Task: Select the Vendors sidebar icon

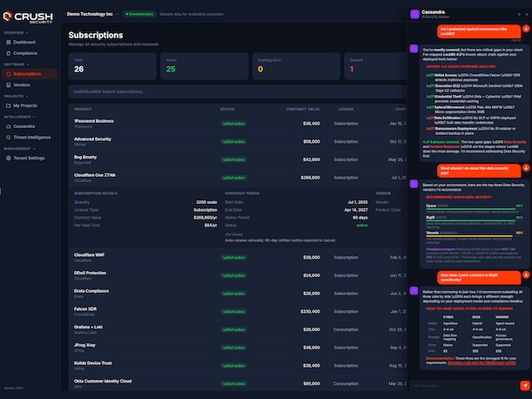Action: pos(9,85)
